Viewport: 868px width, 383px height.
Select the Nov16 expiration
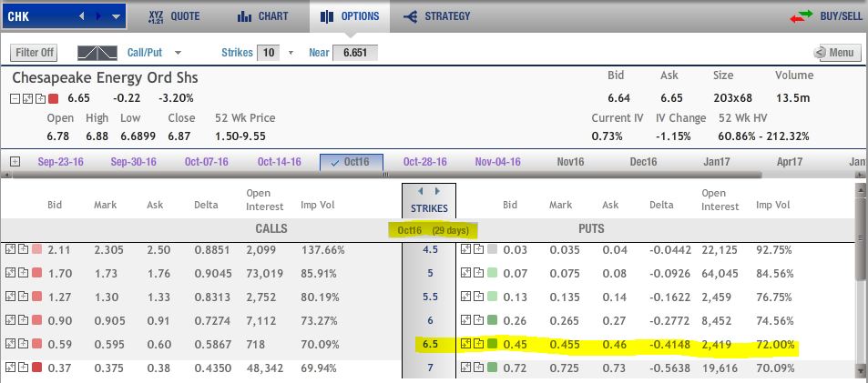tap(571, 162)
